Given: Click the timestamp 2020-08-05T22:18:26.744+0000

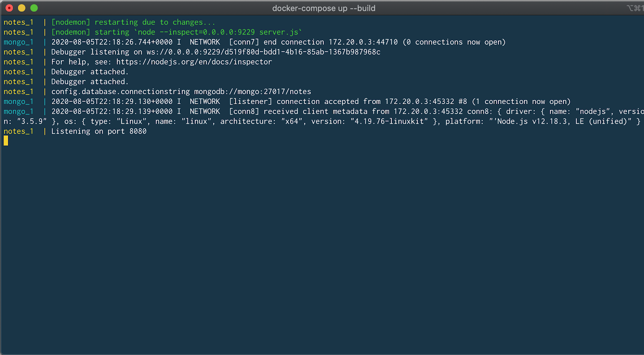Looking at the screenshot, I should (112, 42).
